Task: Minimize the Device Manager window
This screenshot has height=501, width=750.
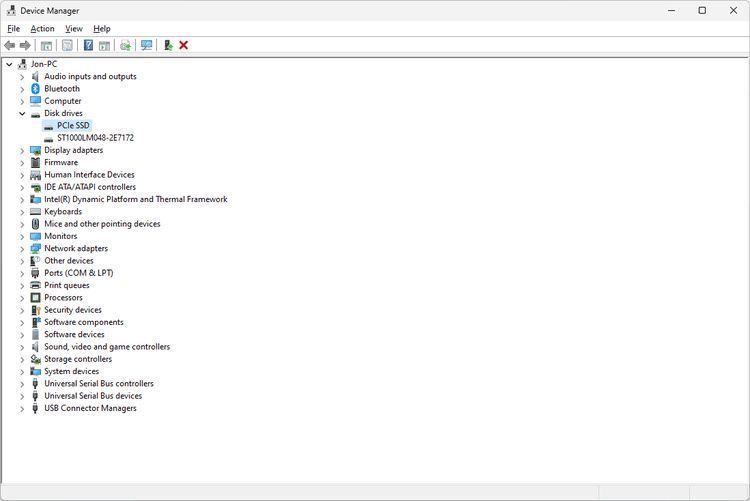Action: [x=672, y=10]
